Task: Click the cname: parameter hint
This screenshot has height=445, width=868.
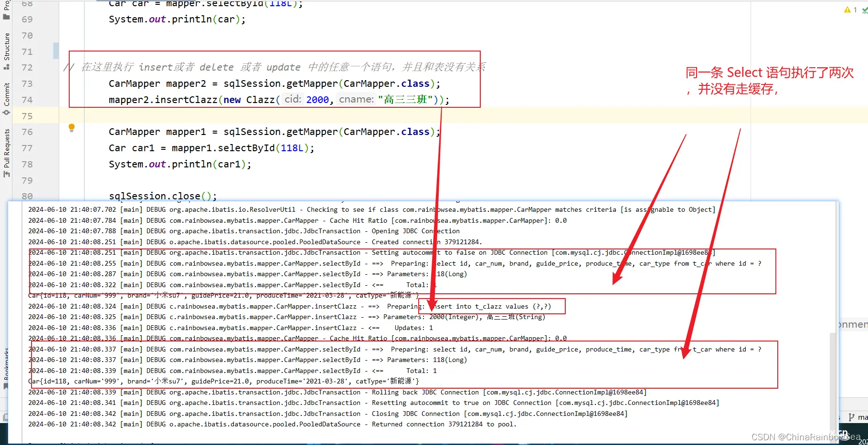Action: 356,99
